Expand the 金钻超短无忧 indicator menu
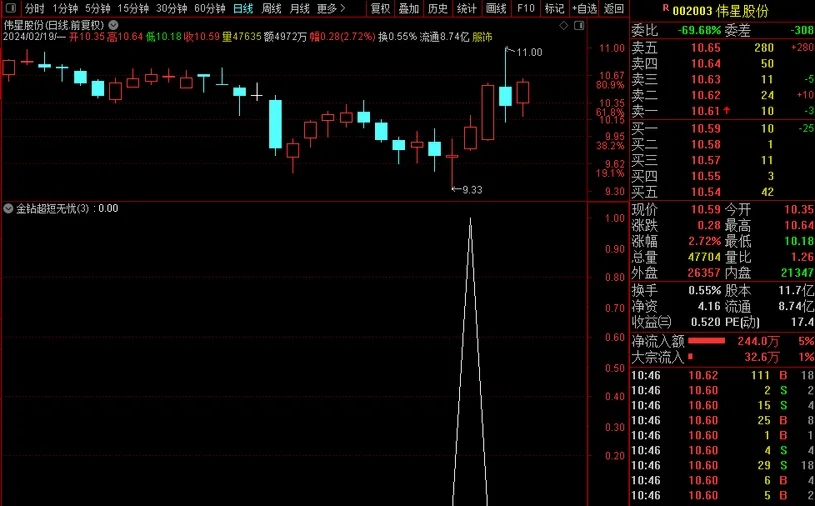This screenshot has width=815, height=506. coord(8,209)
